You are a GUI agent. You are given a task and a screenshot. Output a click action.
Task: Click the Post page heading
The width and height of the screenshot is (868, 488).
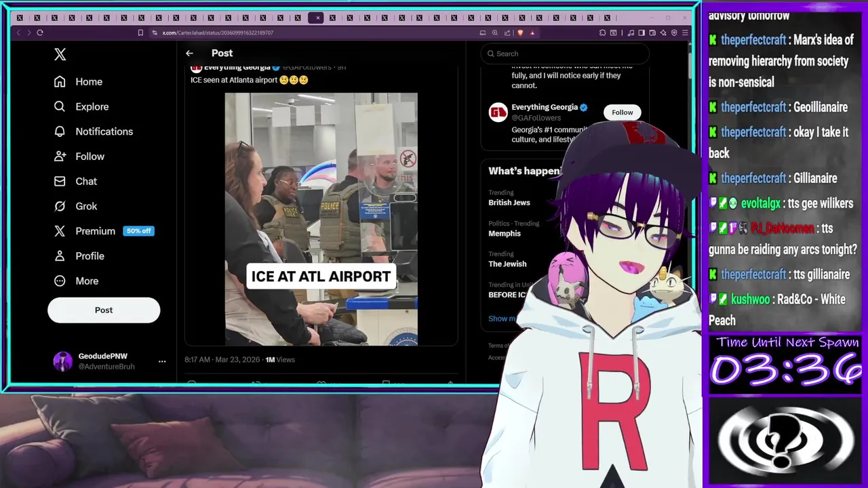click(222, 53)
